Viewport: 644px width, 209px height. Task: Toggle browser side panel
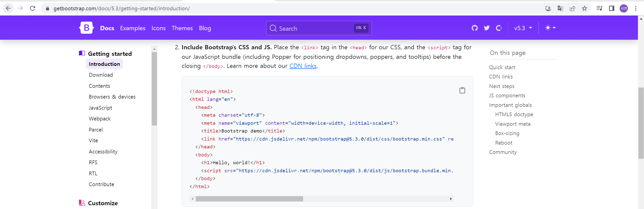tap(612, 9)
